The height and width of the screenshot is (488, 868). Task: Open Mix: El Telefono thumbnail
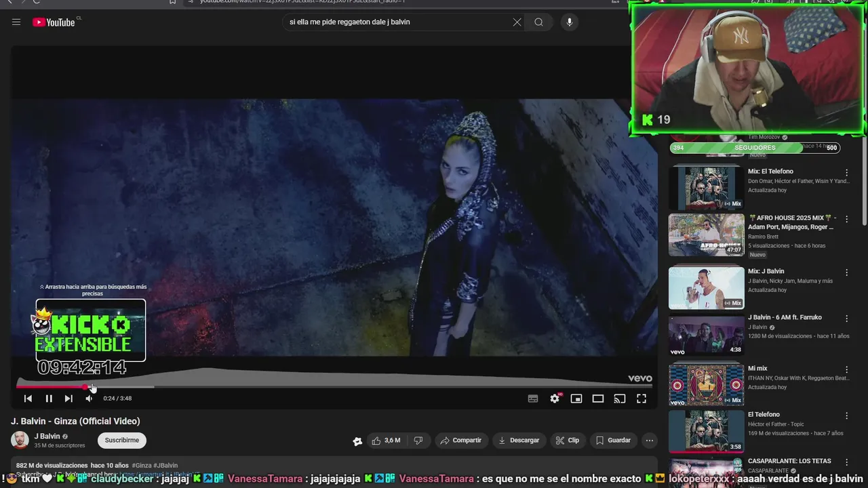(706, 187)
